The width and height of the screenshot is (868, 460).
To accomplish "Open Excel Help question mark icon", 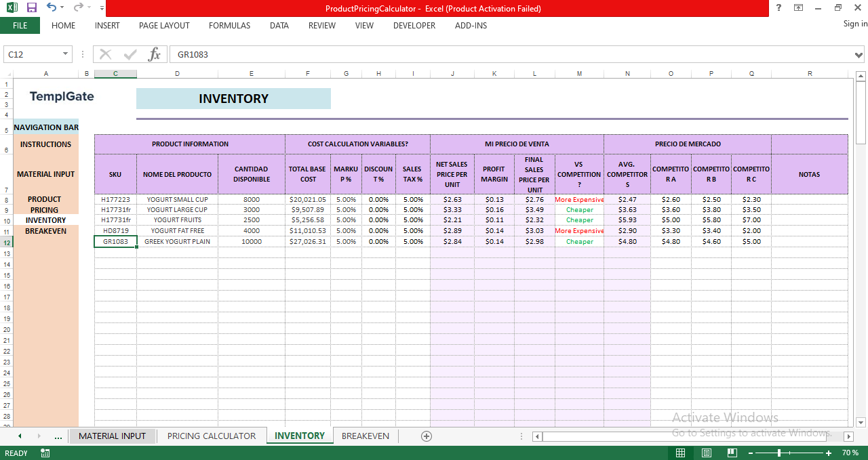I will (778, 7).
